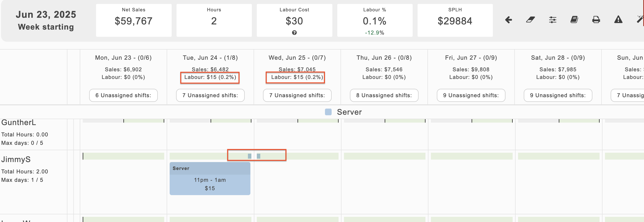Open Saturday's 9 Unassigned shifts button
644x222 pixels.
(558, 95)
